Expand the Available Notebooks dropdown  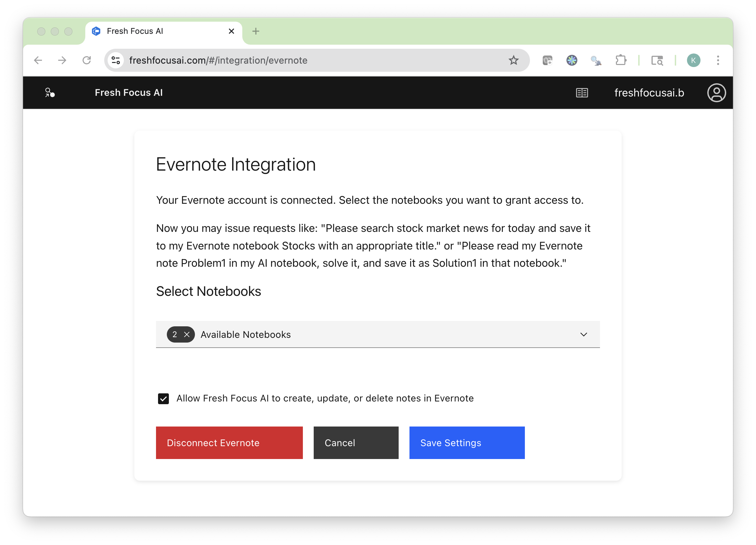click(x=583, y=334)
